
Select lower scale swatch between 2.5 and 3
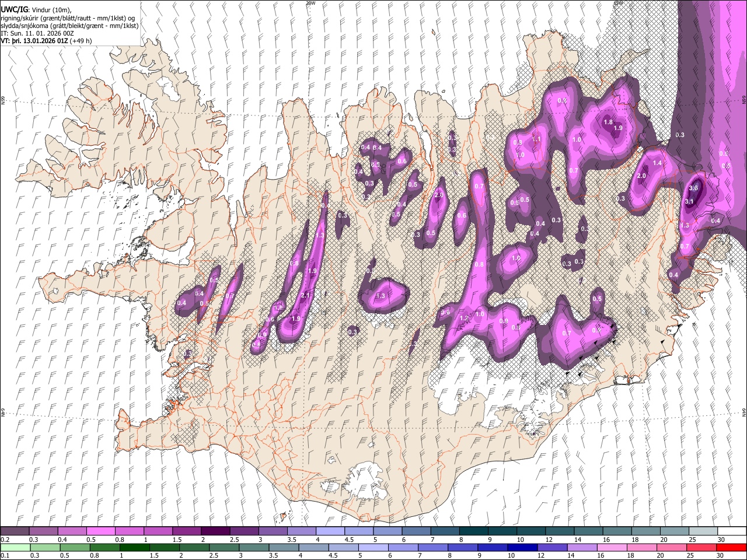coord(225,547)
